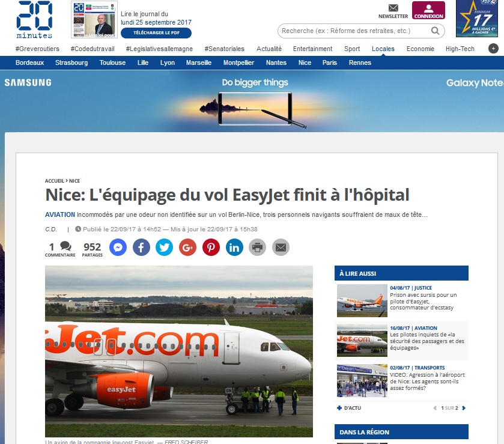Tweet this article with Twitter icon

point(164,248)
